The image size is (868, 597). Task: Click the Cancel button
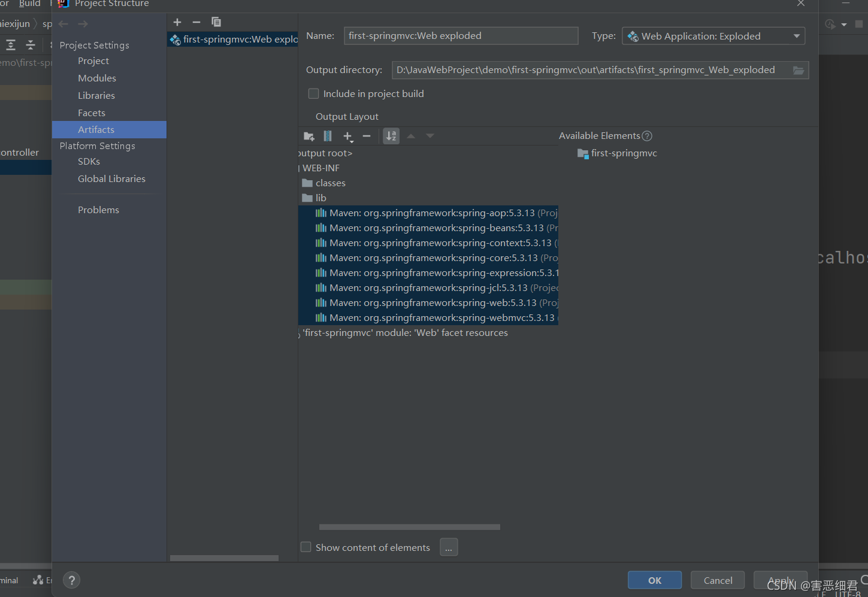click(718, 580)
